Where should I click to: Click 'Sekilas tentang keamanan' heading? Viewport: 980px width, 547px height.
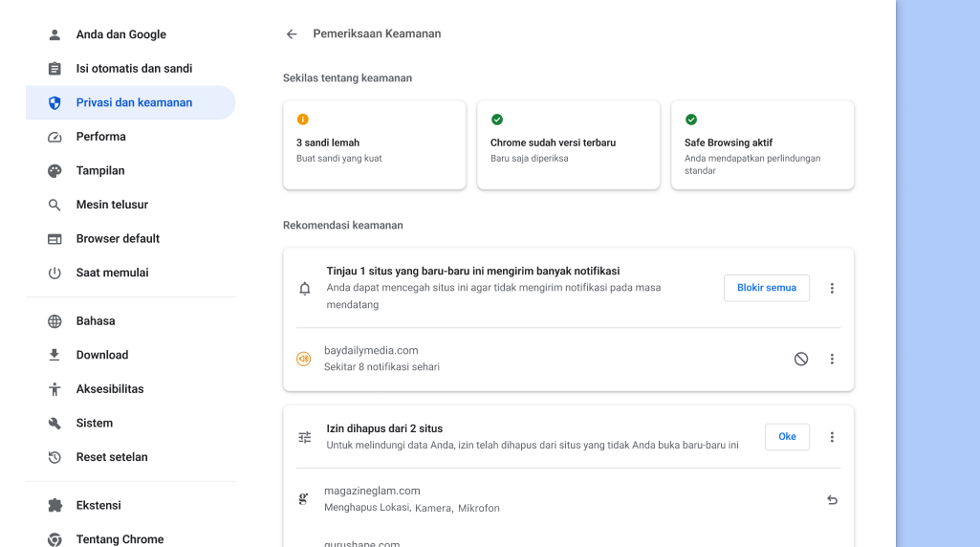[x=347, y=78]
